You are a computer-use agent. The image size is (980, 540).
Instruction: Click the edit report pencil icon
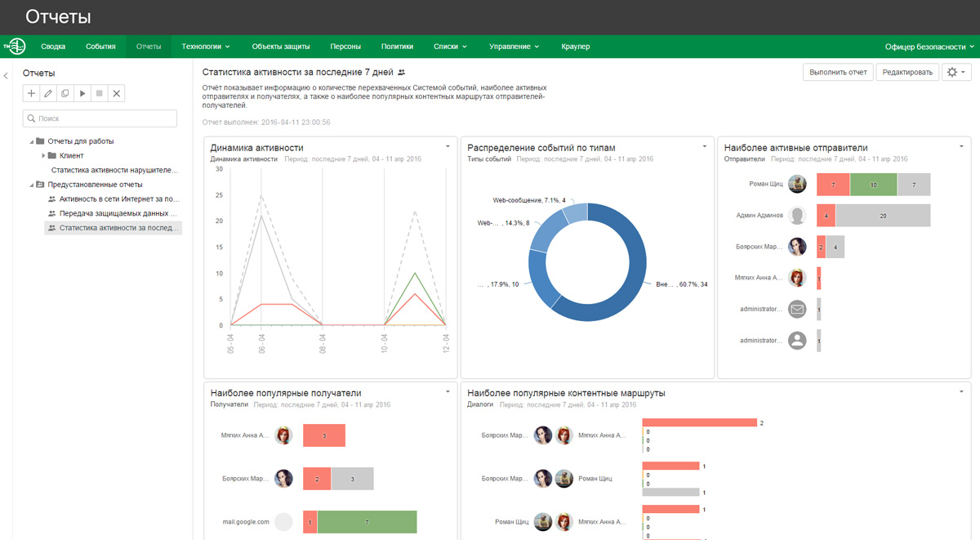[48, 94]
